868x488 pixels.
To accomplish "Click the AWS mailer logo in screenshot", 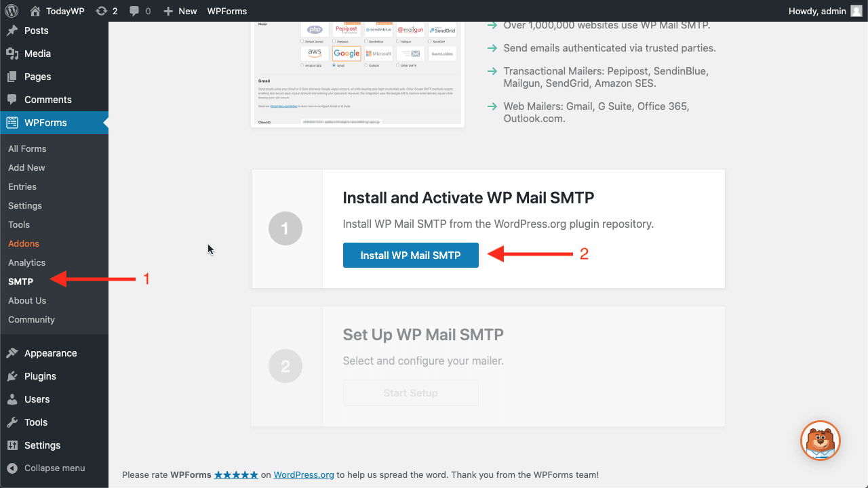I will (315, 54).
